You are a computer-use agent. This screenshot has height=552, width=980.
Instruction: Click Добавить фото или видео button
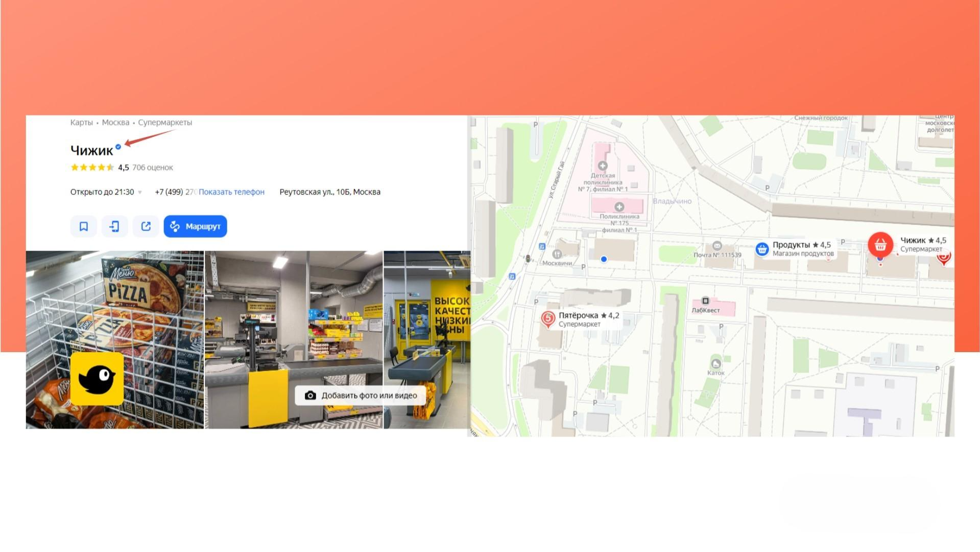[361, 396]
